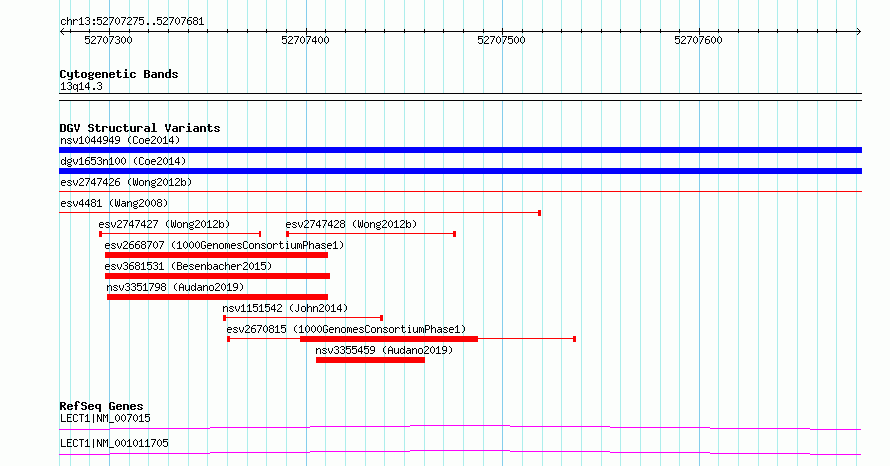Click ruler position 52707600
Screen dimensions: 890x466
699,40
